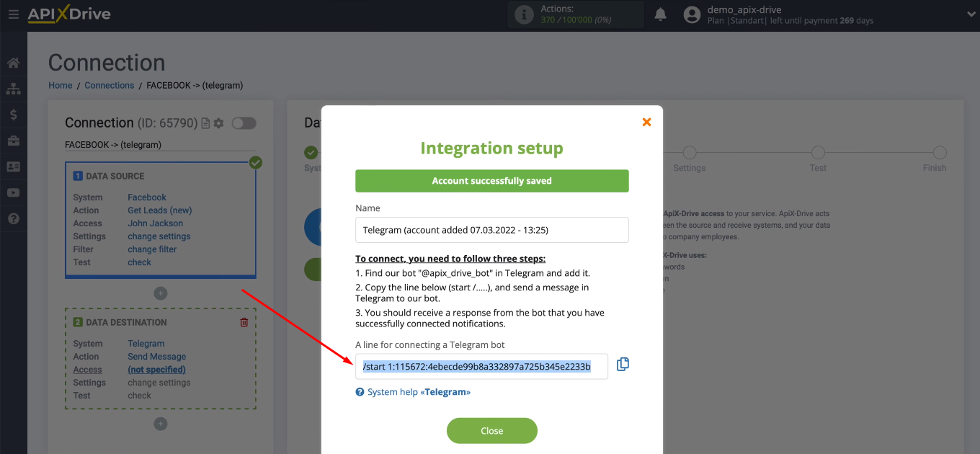
Task: Click the notification bell icon
Action: click(x=660, y=14)
